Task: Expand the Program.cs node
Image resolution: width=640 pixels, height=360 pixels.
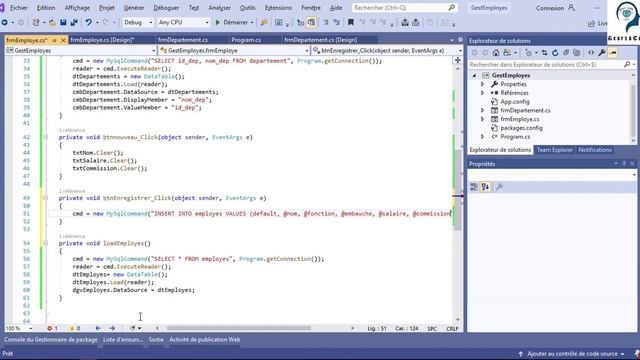Action: (x=482, y=137)
